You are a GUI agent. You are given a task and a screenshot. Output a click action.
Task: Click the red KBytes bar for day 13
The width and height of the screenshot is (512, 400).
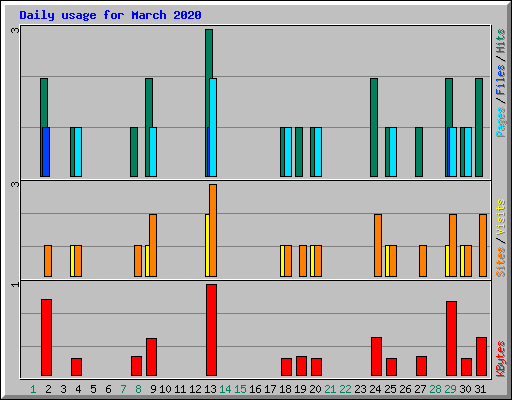click(x=211, y=330)
